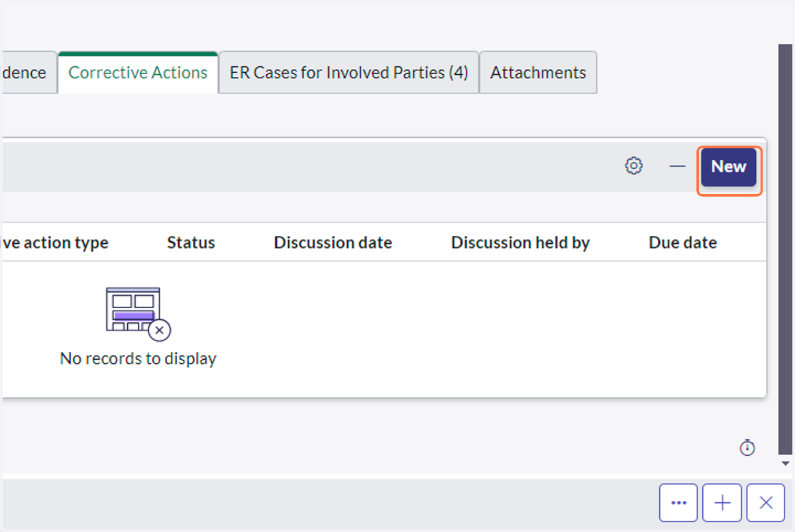The width and height of the screenshot is (795, 532).
Task: Open the Attachments tab
Action: tap(538, 73)
